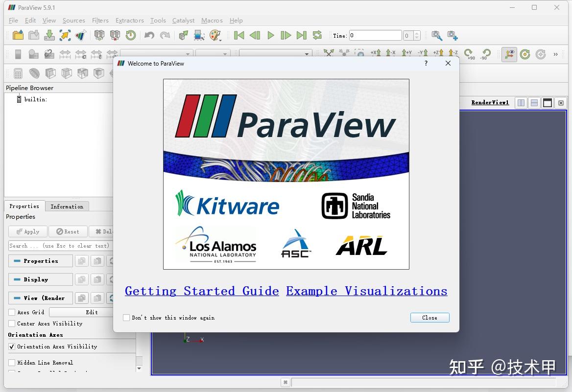The height and width of the screenshot is (392, 572).
Task: Enable the Axes Grid checkbox
Action: click(12, 312)
